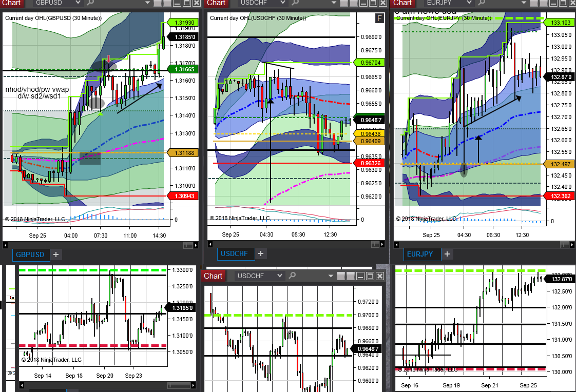The image size is (576, 392).
Task: Click the first gray link button in EURJPY window
Action: [534, 3]
